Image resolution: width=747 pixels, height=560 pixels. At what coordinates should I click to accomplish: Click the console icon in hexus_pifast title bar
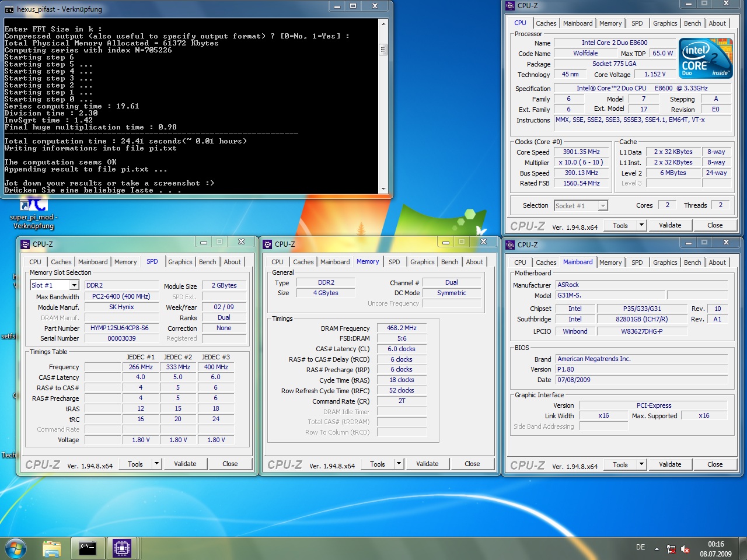9,9
